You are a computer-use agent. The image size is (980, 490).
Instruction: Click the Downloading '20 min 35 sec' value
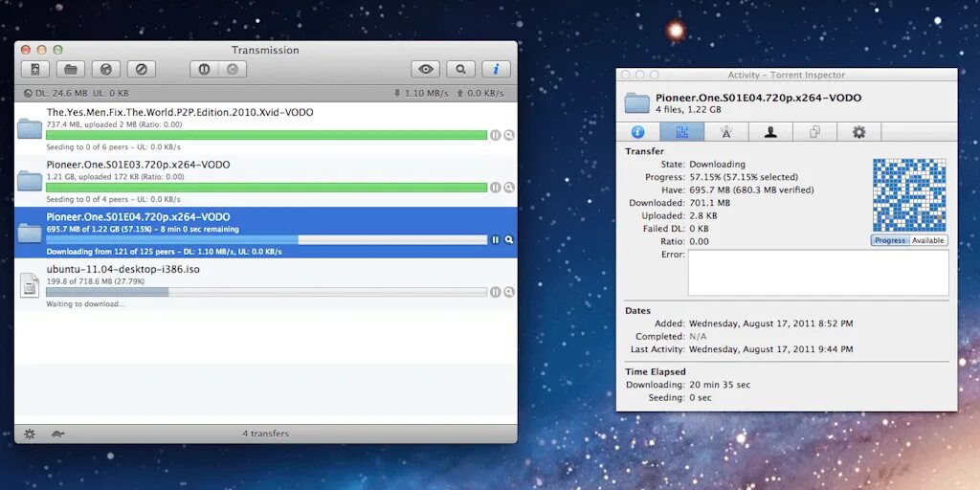tap(720, 385)
